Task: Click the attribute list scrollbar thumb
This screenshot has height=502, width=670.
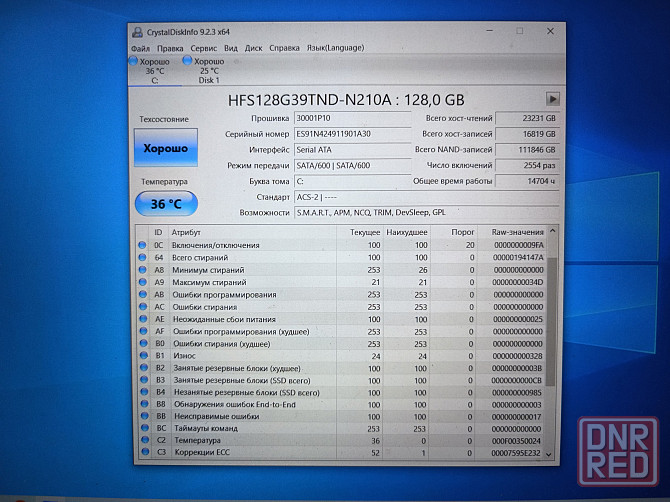Action: coord(551,322)
